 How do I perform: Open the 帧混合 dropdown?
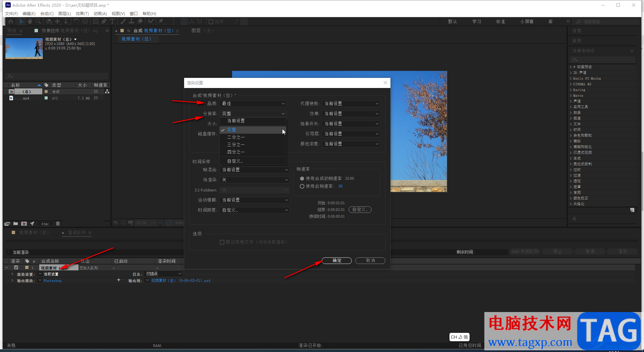point(255,170)
